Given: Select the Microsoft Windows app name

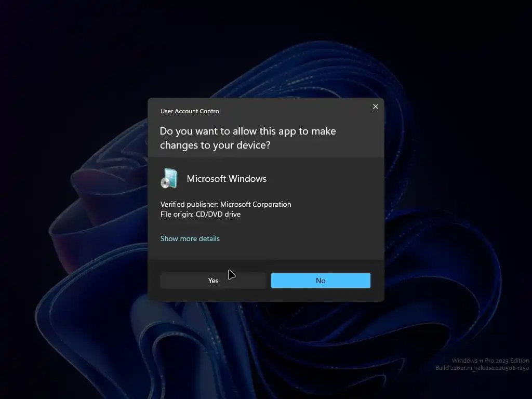Looking at the screenshot, I should click(x=227, y=179).
